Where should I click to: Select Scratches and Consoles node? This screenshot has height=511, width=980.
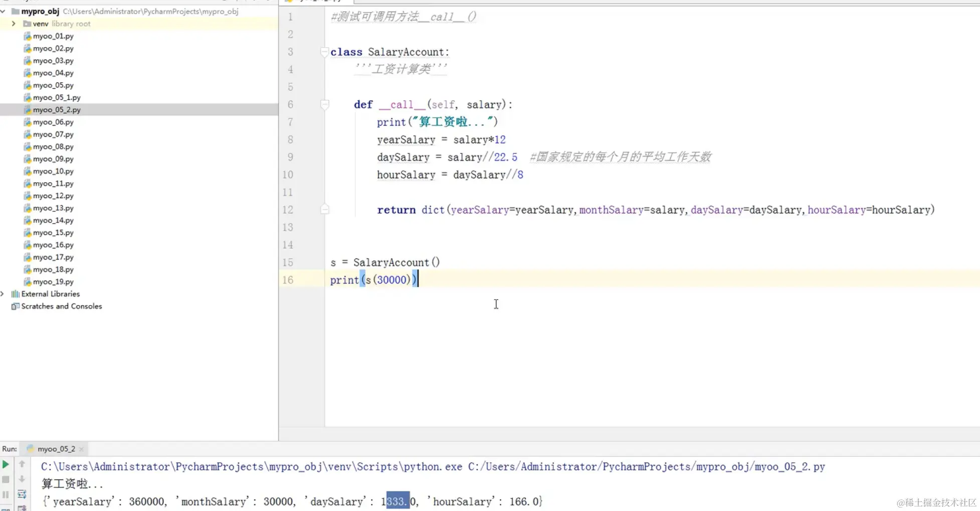[61, 306]
